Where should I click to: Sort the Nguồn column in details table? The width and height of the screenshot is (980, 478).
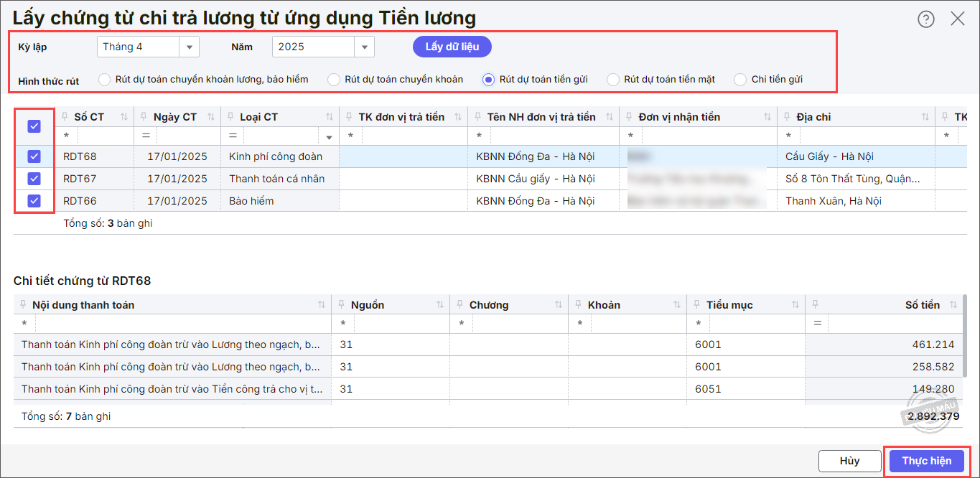[439, 305]
